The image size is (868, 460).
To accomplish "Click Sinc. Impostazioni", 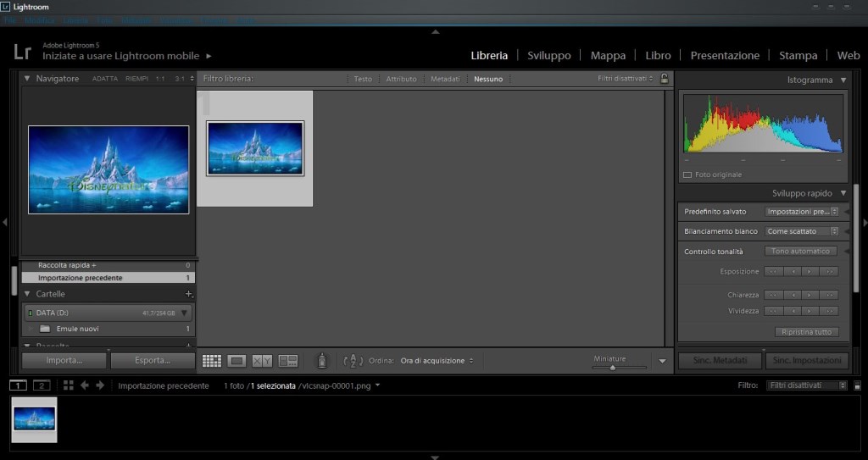I will coord(807,360).
